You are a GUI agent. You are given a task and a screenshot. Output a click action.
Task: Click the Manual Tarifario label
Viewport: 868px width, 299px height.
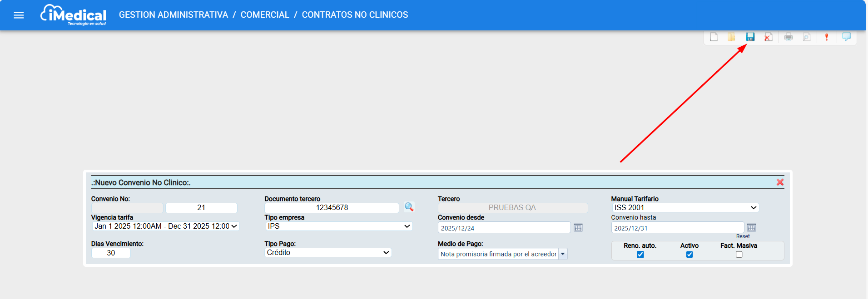pos(635,199)
